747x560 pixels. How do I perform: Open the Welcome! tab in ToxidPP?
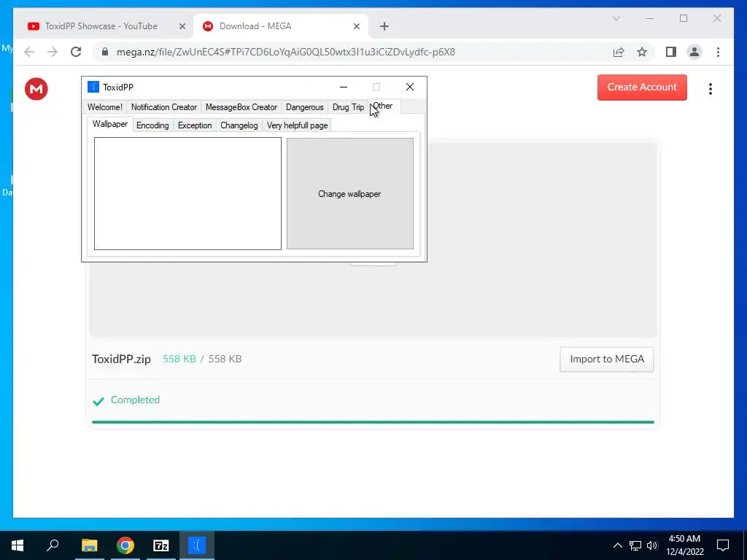click(x=105, y=107)
